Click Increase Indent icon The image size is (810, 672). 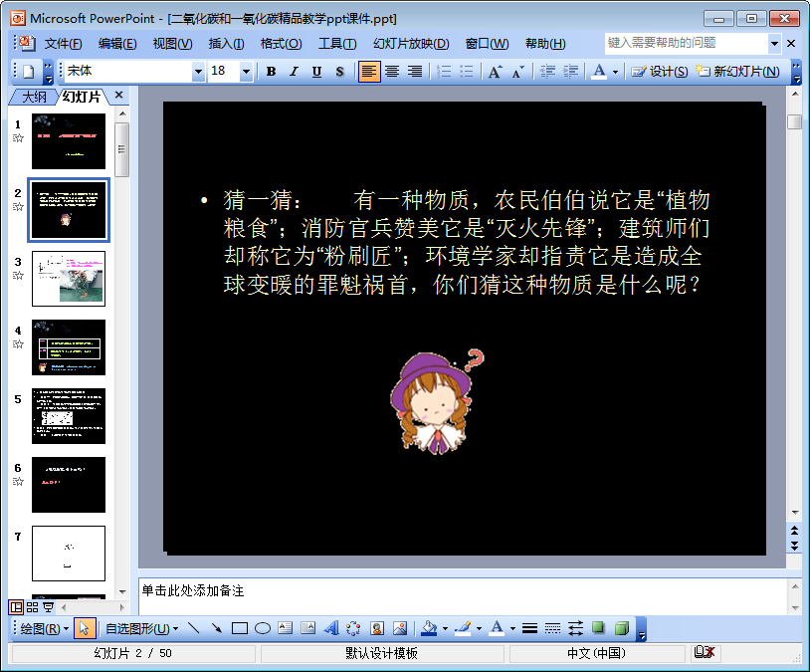click(x=570, y=72)
